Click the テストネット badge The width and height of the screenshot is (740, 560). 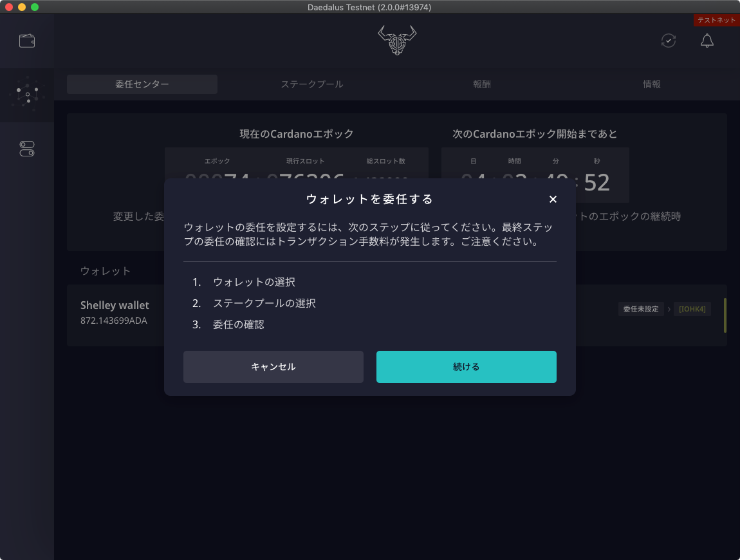pyautogui.click(x=716, y=20)
